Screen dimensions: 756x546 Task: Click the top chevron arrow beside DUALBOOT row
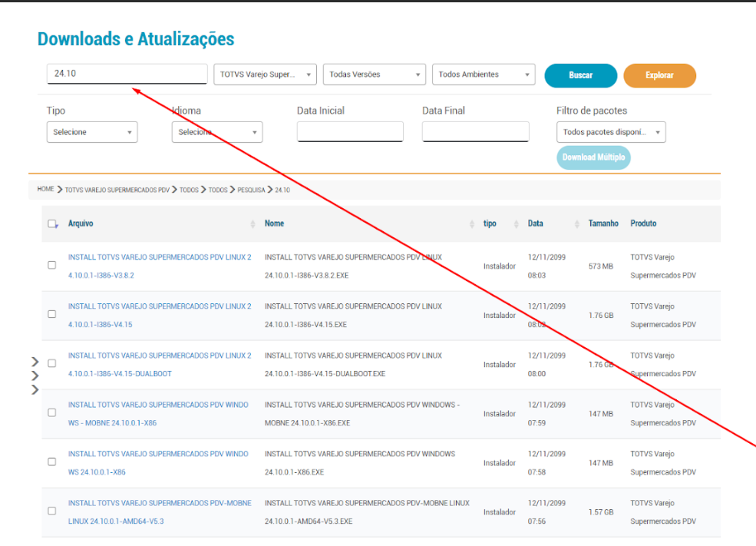[x=35, y=362]
